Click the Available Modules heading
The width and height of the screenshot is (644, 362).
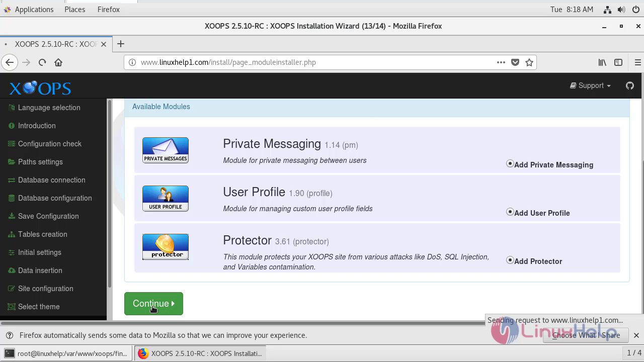(x=161, y=107)
